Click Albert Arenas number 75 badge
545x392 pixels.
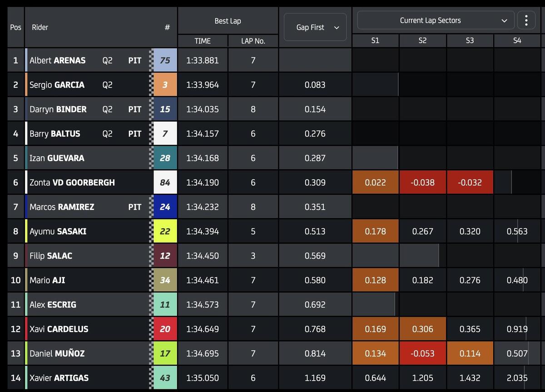(x=165, y=60)
